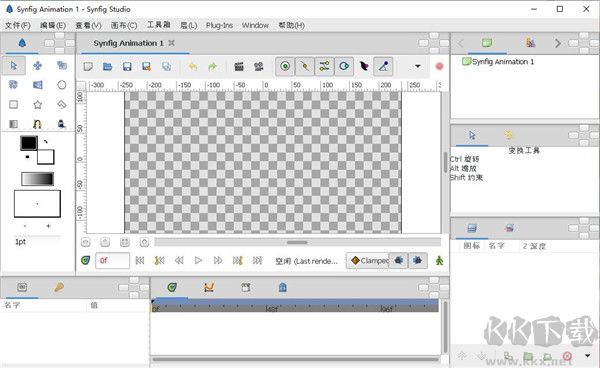600x368 pixels.
Task: Open the Plug-Ins menu
Action: tap(219, 25)
